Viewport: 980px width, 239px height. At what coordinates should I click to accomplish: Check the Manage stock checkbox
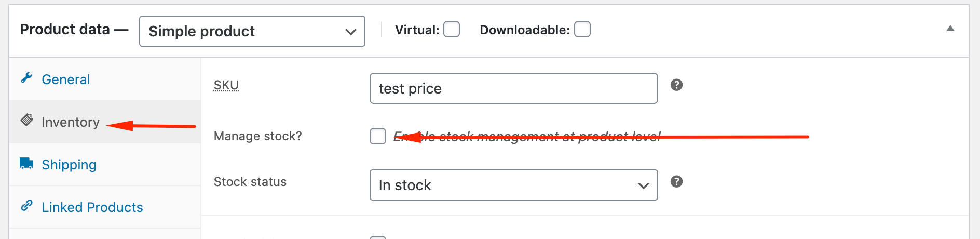click(378, 136)
